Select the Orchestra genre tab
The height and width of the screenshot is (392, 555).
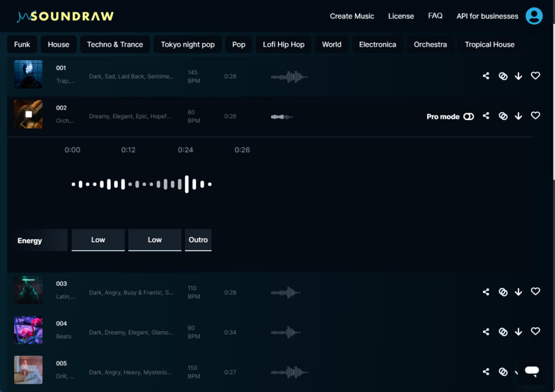pos(430,44)
